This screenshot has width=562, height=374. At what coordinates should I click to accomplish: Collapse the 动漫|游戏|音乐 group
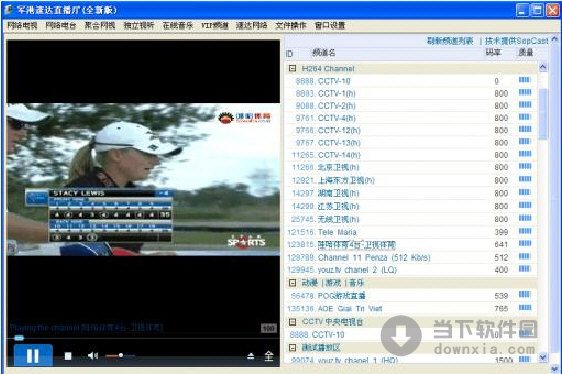(x=292, y=283)
